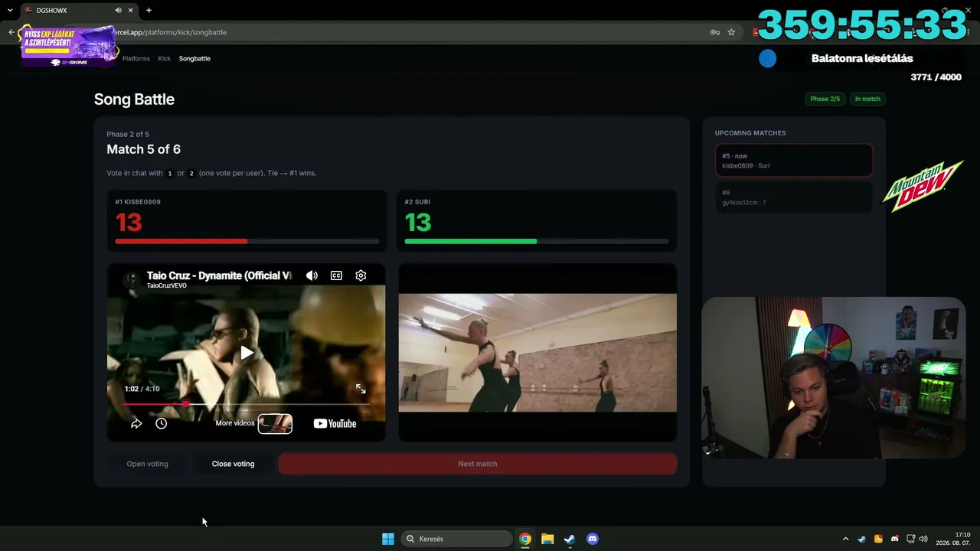
Task: Select the Songbattle breadcrumb item
Action: tap(194, 59)
